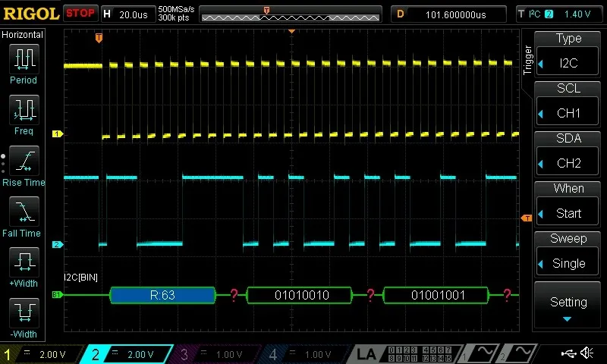Toggle the speaker sound icon
This screenshot has width=607, height=364.
click(x=587, y=353)
